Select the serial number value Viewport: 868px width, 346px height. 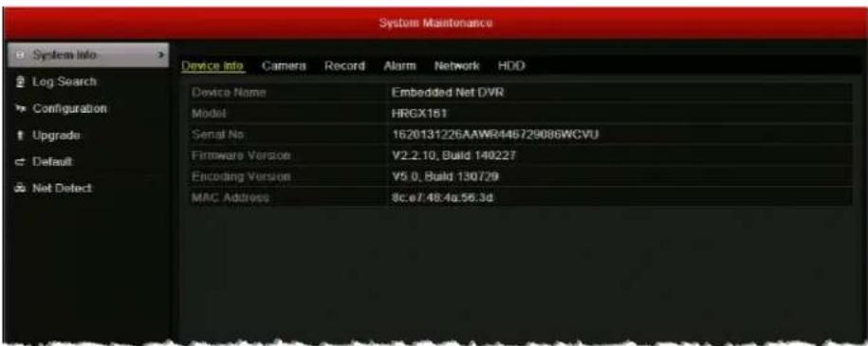pyautogui.click(x=495, y=135)
